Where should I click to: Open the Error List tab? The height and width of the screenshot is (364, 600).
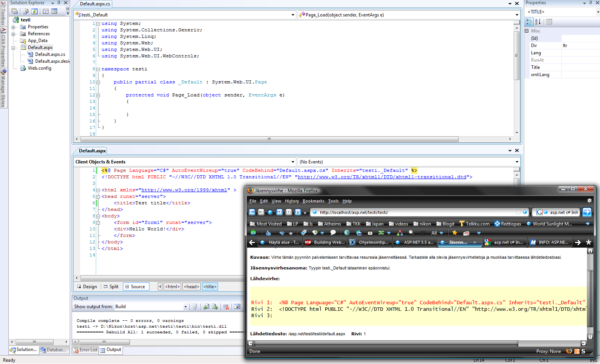(85, 350)
